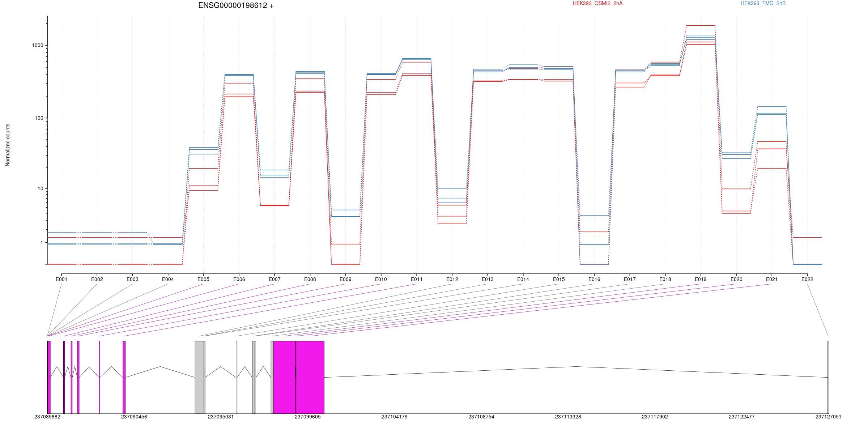Click exon label E010
This screenshot has width=868, height=434.
[381, 279]
